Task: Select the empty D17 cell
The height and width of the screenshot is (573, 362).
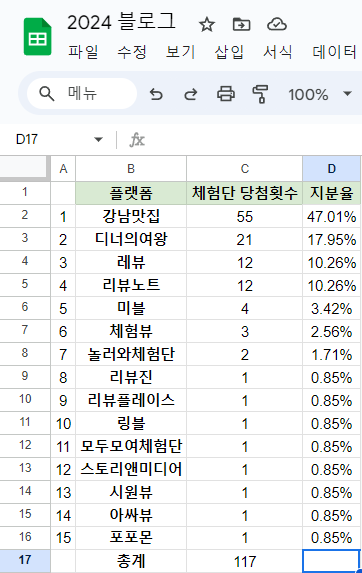Action: (x=331, y=561)
